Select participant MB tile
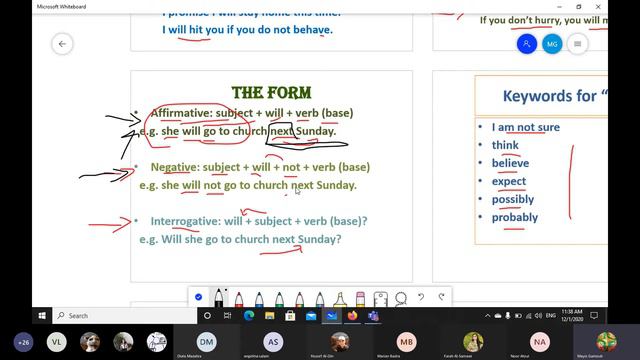Viewport: 640px width, 360px height. (407, 342)
